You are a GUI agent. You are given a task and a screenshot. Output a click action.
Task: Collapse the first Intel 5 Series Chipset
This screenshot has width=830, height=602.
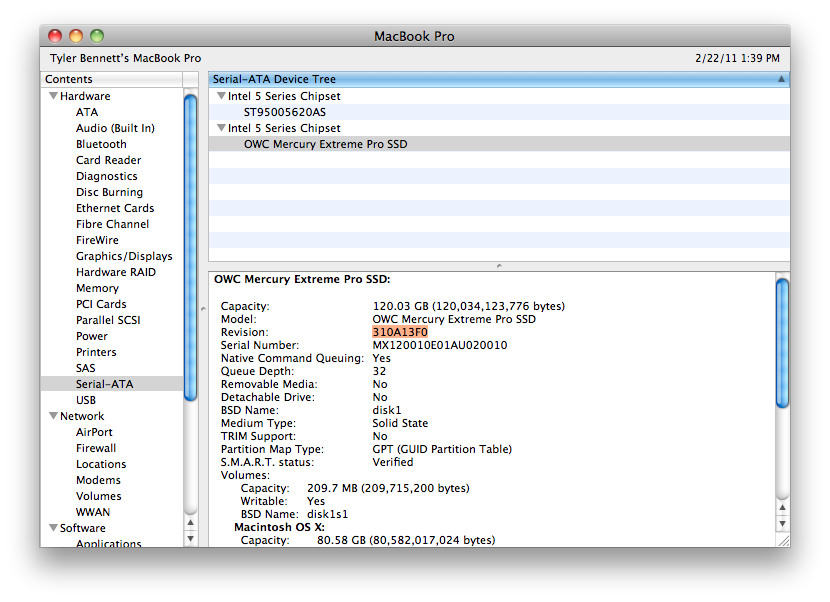click(x=221, y=96)
